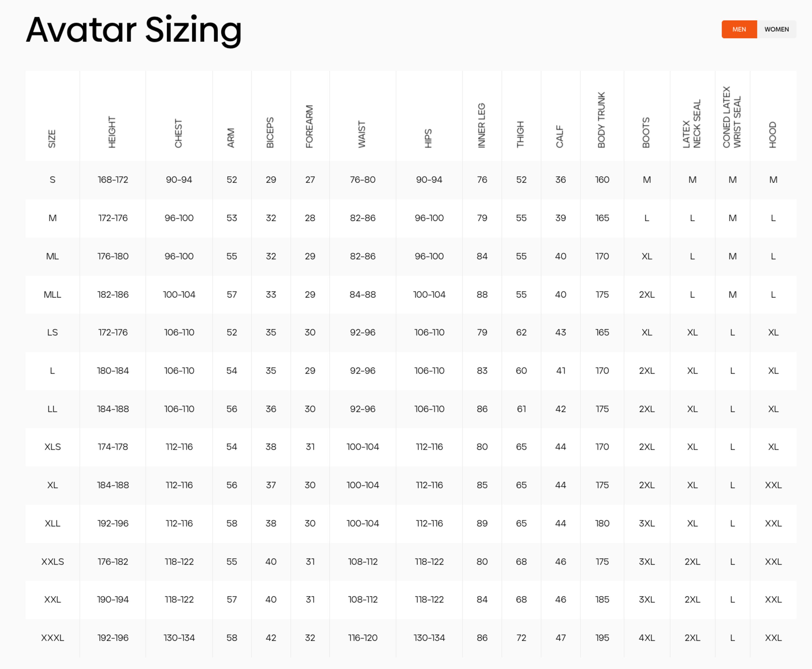Viewport: 812px width, 669px height.
Task: Click the 116-120 waist value
Action: tap(362, 638)
